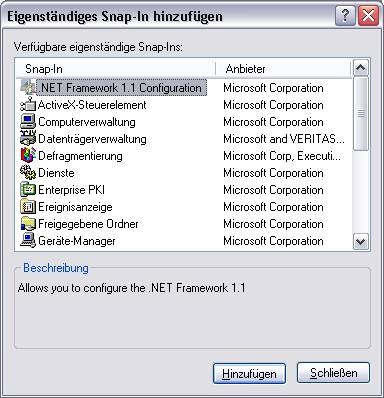
Task: Select the Computerverwaltung computer icon
Action: [x=28, y=122]
